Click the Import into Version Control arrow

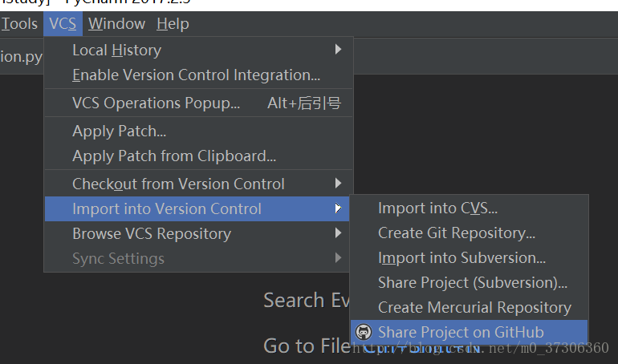(x=338, y=208)
